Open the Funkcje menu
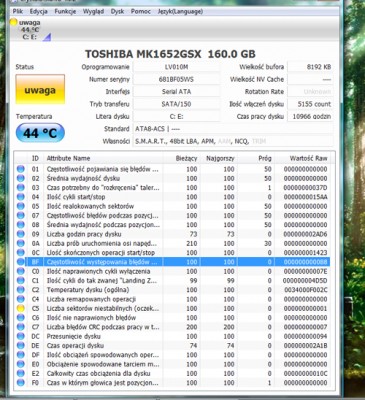This screenshot has height=400, width=365. (65, 11)
